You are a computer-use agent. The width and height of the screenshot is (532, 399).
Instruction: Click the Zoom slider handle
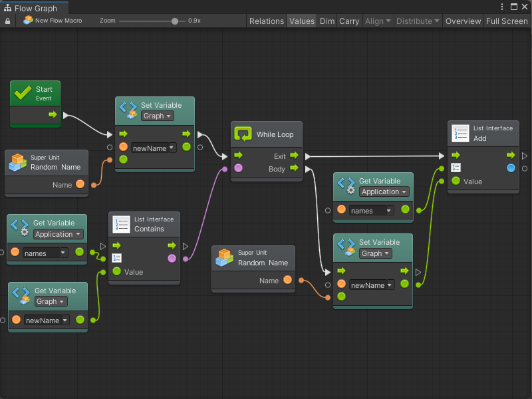click(x=175, y=21)
